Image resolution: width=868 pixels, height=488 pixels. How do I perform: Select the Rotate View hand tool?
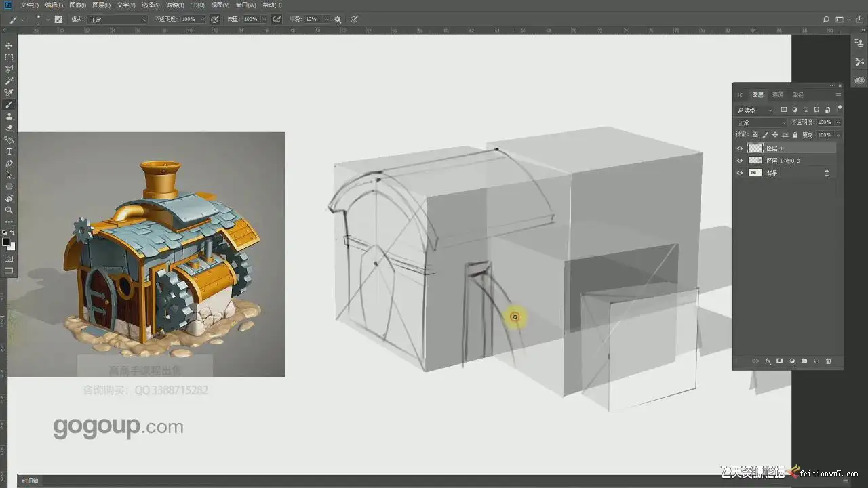[x=9, y=199]
